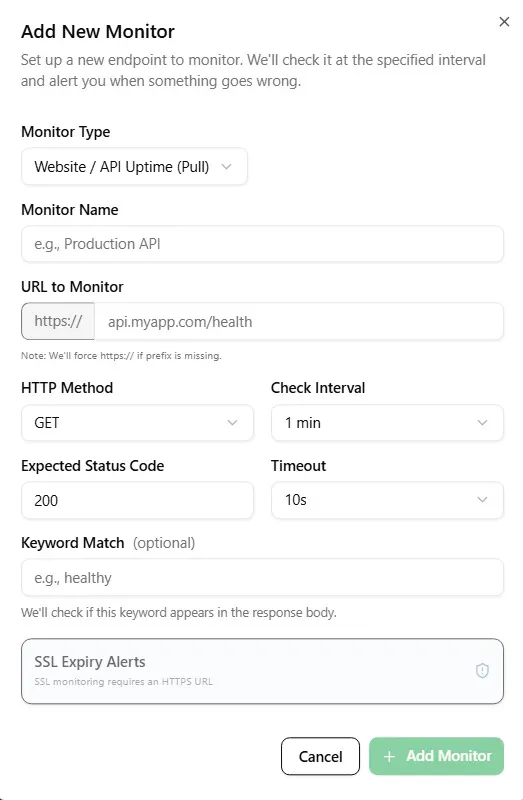Open the Website / API Uptime (Pull) dropdown
The width and height of the screenshot is (523, 800).
135,167
